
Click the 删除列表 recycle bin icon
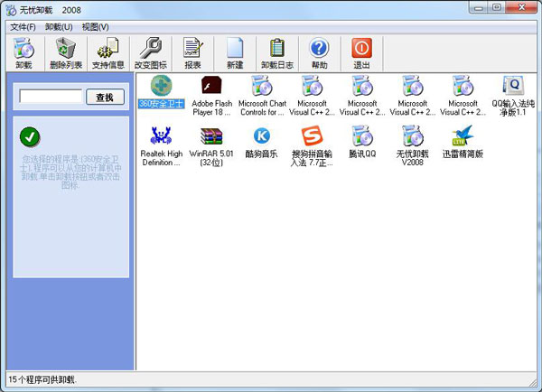66,53
